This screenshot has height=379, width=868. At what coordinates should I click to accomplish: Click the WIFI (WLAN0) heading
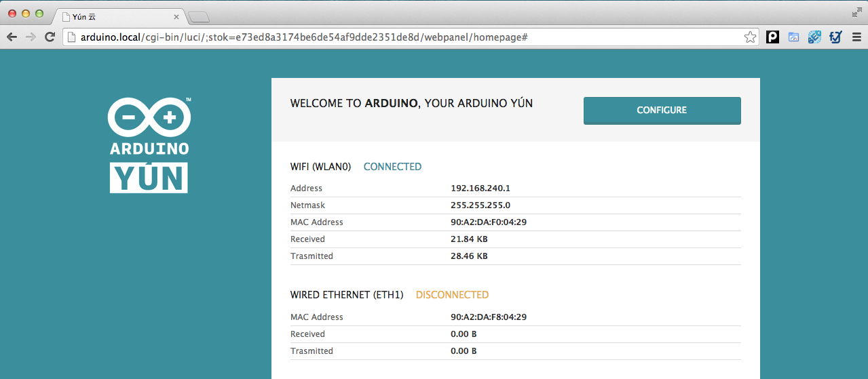[320, 167]
